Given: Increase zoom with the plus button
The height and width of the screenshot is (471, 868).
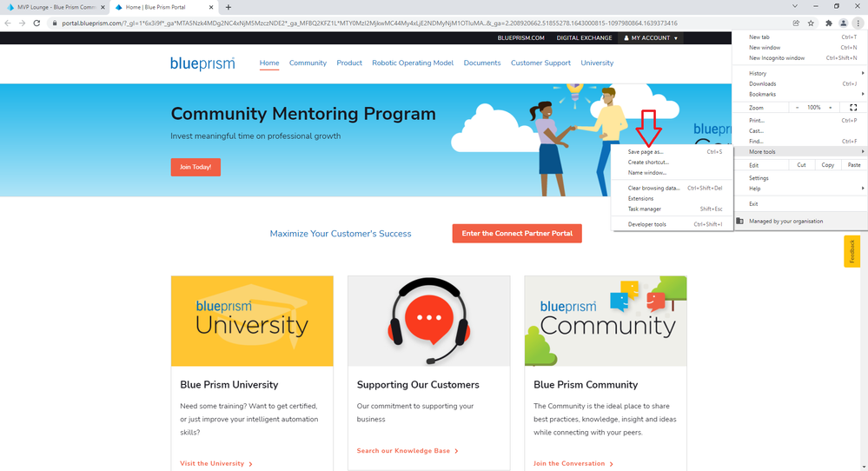Looking at the screenshot, I should 831,108.
